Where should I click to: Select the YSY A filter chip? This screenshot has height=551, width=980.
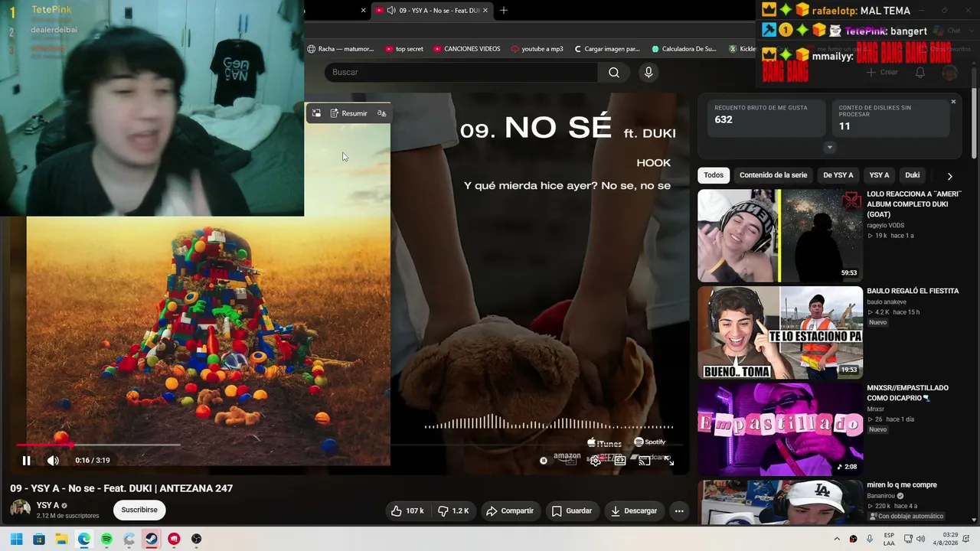tap(879, 175)
